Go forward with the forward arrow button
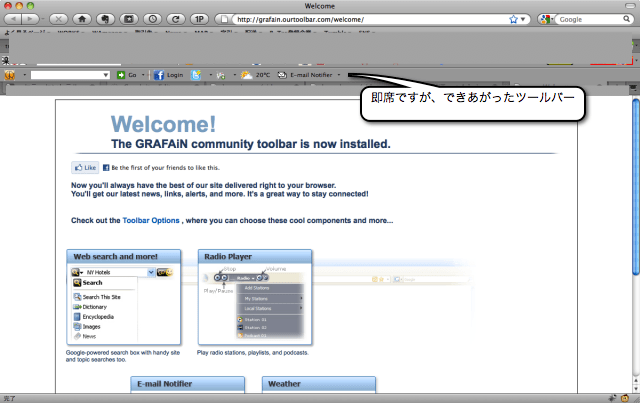Screen dimensions: 640x403 pyautogui.click(x=30, y=19)
